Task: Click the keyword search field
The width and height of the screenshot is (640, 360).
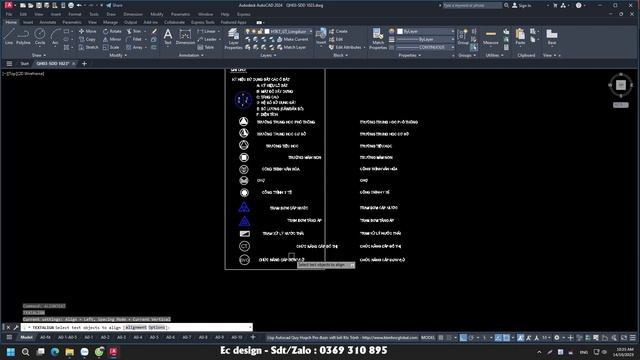Action: [472, 5]
